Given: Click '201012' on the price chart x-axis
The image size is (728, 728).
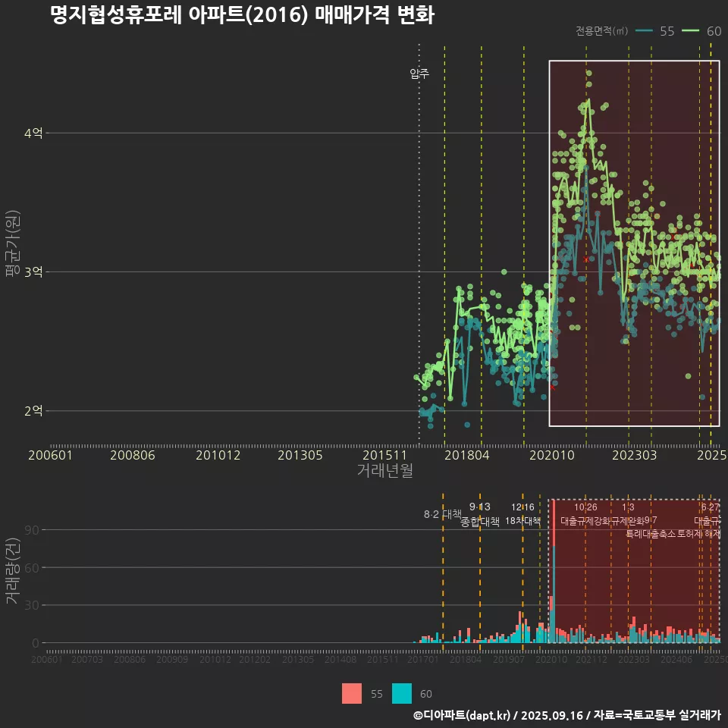Looking at the screenshot, I should click(218, 455).
